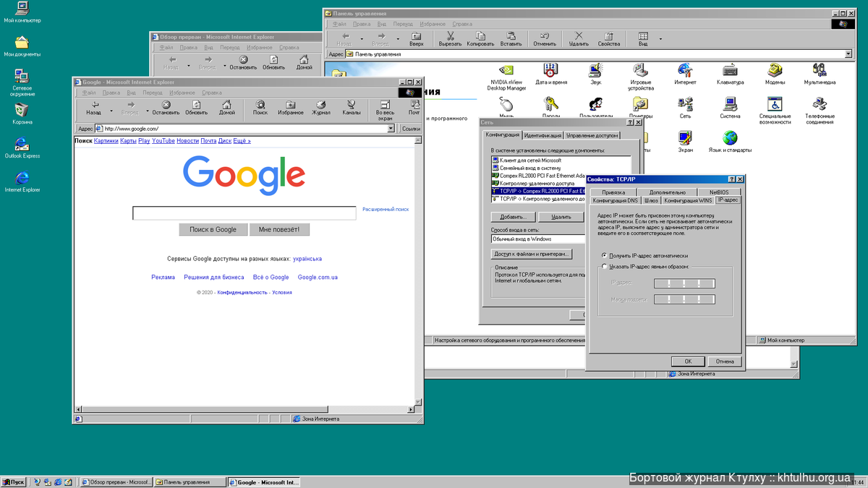Open the Конфигурация DNS tab in TCP/IP properties
The height and width of the screenshot is (488, 868).
pos(616,200)
